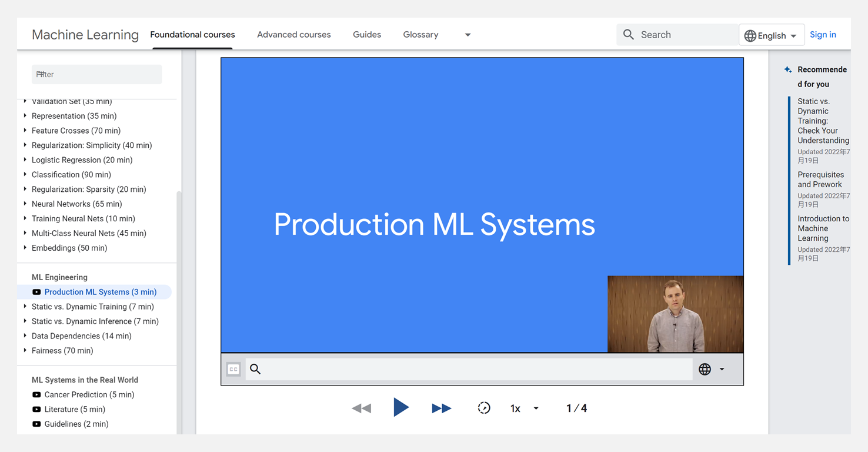The width and height of the screenshot is (868, 452).
Task: Click the presenter video thumbnail
Action: pos(675,314)
